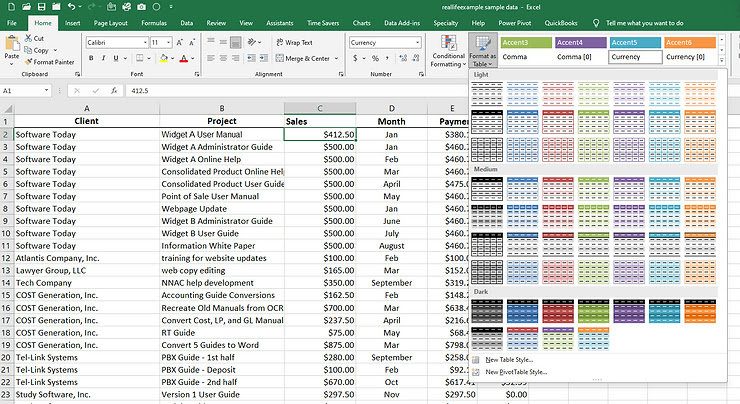740x404 pixels.
Task: Open the File tab
Action: [x=12, y=23]
